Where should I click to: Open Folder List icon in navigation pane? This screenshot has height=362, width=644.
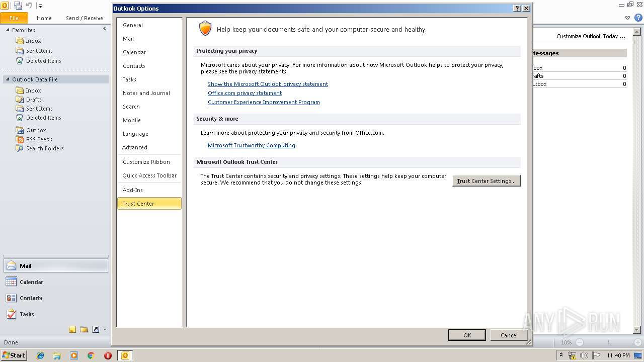[84, 330]
